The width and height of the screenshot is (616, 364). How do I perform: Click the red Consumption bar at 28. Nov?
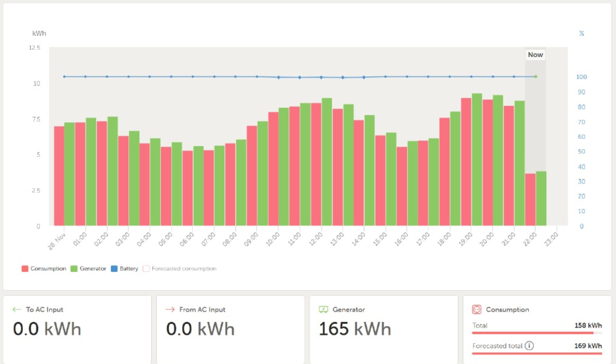point(59,176)
